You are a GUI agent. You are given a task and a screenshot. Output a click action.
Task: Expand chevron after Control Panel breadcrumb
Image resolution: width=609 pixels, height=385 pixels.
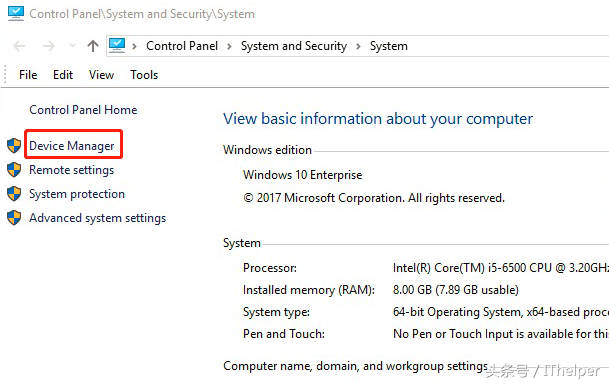(x=229, y=46)
